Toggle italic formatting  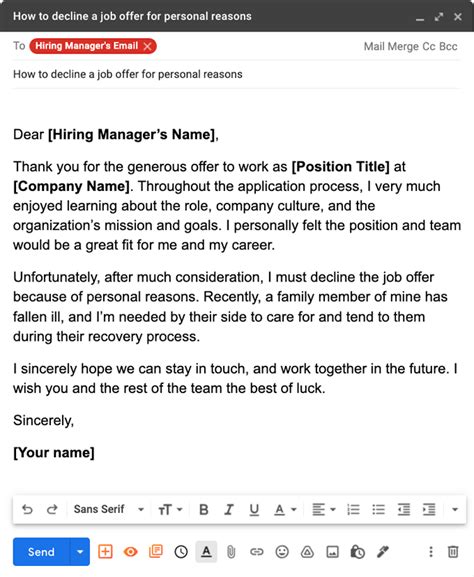pos(229,510)
